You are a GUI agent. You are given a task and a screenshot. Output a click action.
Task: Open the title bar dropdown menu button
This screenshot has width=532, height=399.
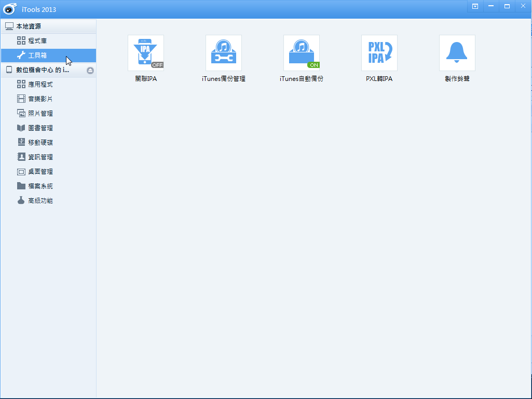coord(475,6)
